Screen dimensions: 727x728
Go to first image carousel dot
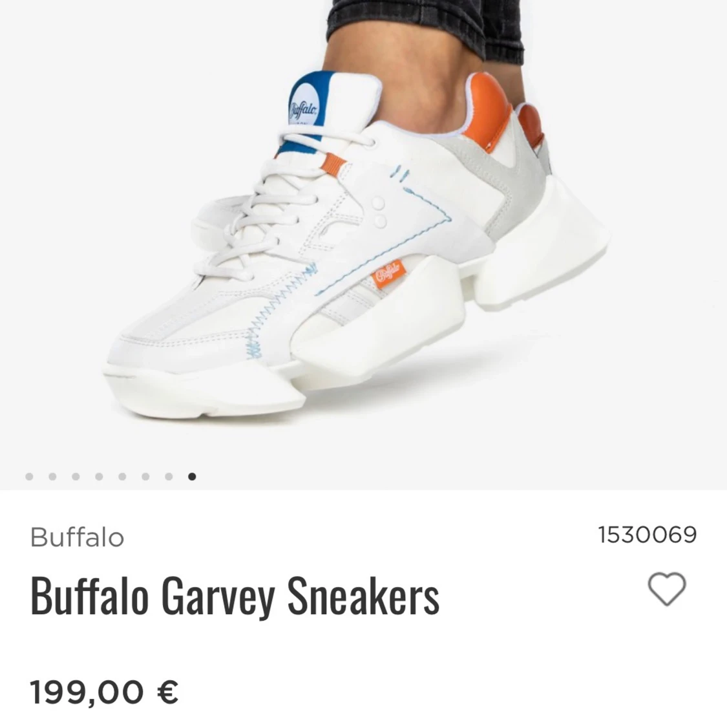[29, 476]
